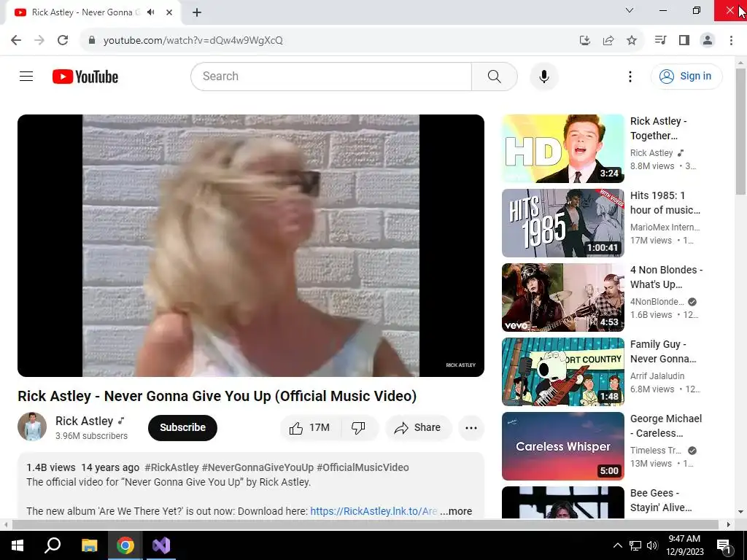
Task: Click the YouTube search field
Action: tap(331, 76)
